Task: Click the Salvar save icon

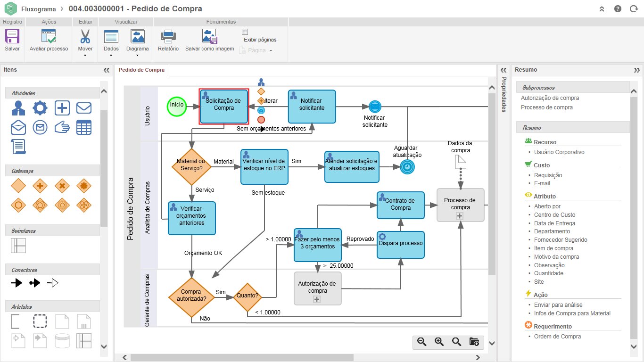Action: click(12, 37)
